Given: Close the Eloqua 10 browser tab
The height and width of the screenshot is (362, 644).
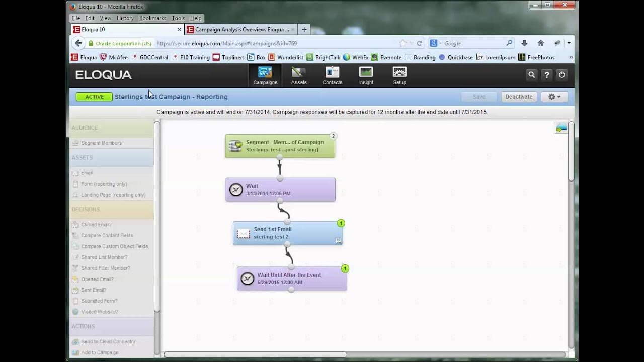Looking at the screenshot, I should pyautogui.click(x=179, y=29).
